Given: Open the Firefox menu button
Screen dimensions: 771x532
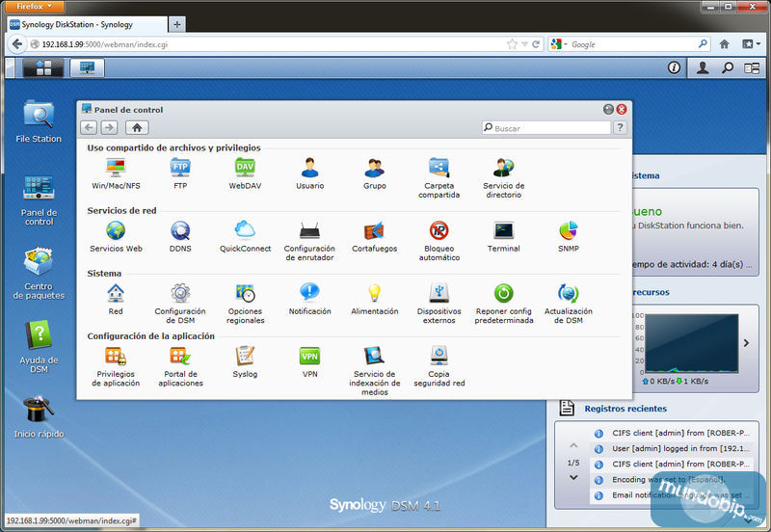Looking at the screenshot, I should pyautogui.click(x=34, y=6).
